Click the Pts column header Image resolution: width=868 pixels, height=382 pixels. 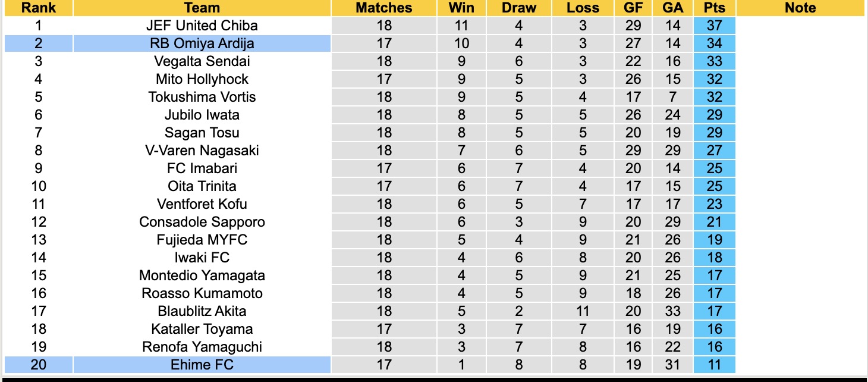point(714,8)
